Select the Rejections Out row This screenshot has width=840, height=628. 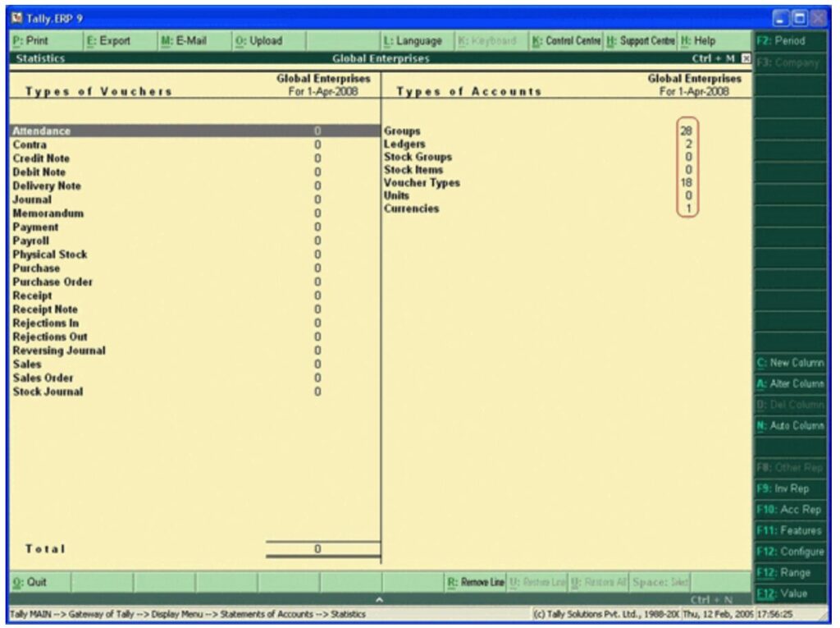pos(195,337)
